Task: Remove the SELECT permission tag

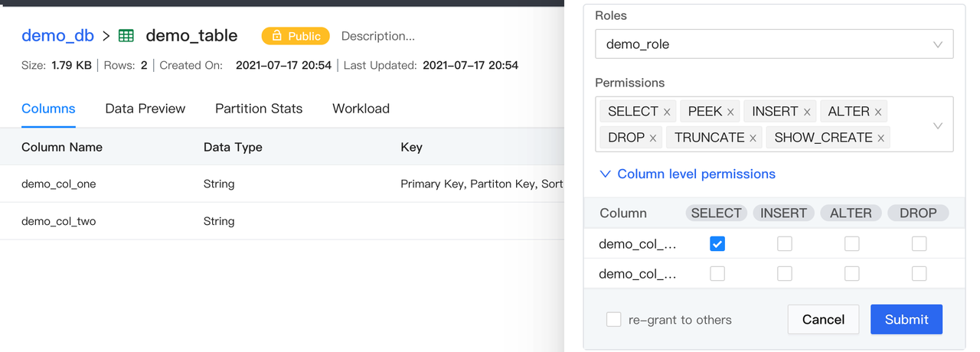Action: pyautogui.click(x=667, y=112)
